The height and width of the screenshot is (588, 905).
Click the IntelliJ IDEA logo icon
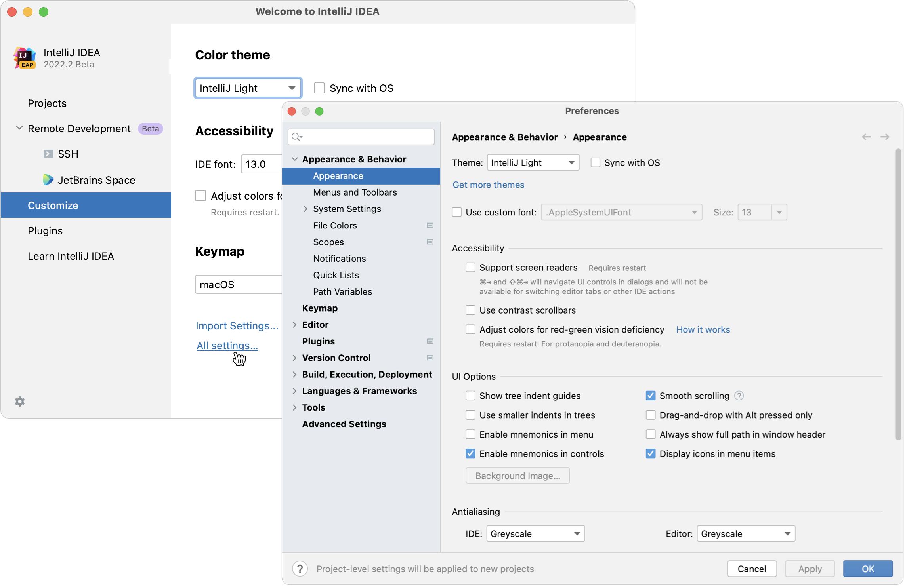pos(25,57)
